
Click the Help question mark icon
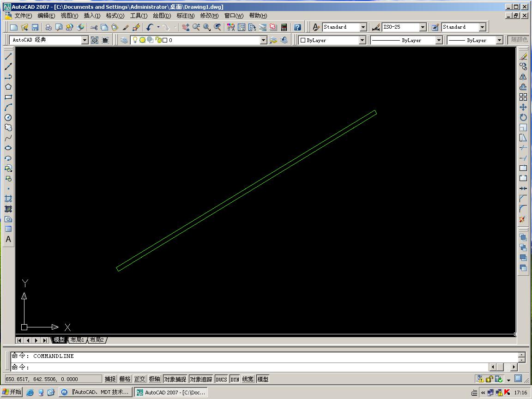click(x=297, y=27)
